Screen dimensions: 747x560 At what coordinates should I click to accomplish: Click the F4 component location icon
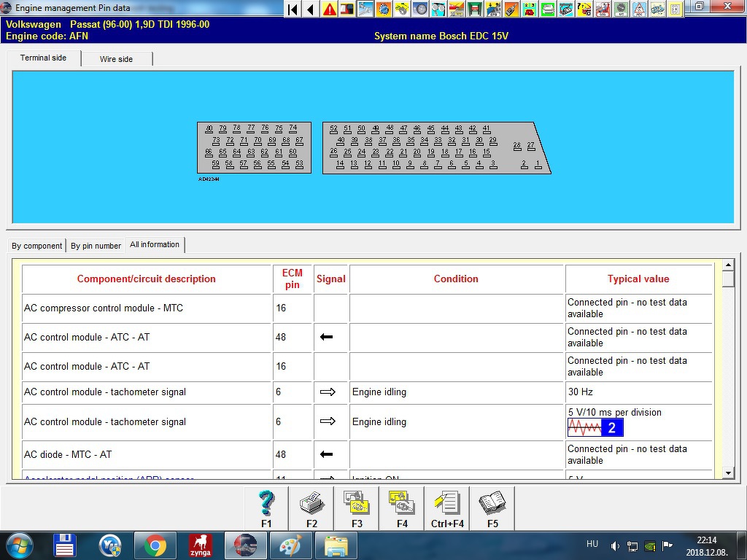click(402, 508)
